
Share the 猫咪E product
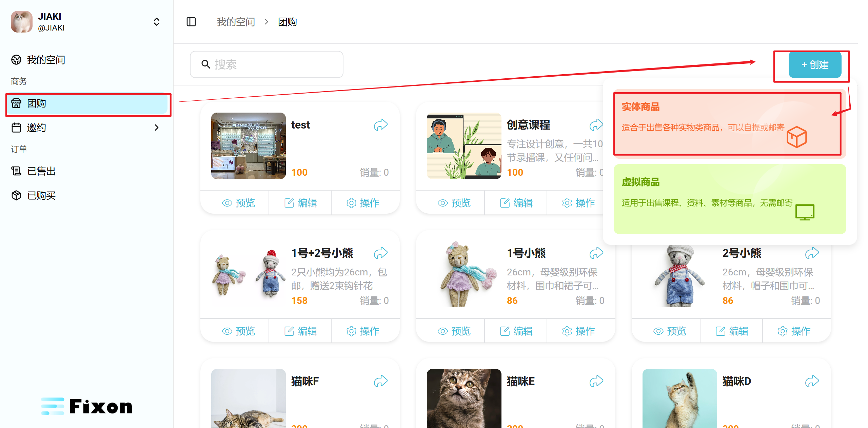[596, 381]
